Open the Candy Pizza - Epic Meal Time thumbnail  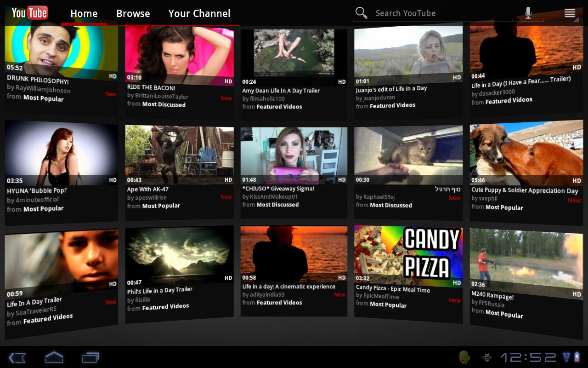408,255
